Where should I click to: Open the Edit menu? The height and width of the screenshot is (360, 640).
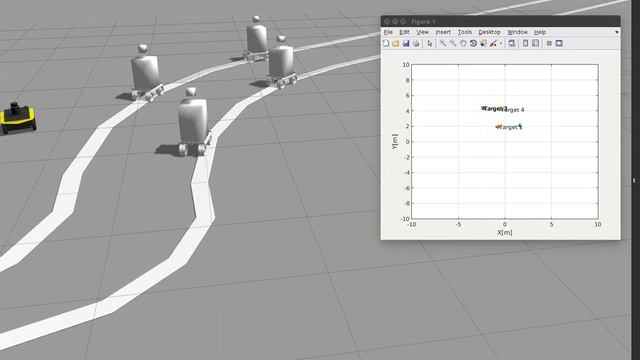(404, 32)
